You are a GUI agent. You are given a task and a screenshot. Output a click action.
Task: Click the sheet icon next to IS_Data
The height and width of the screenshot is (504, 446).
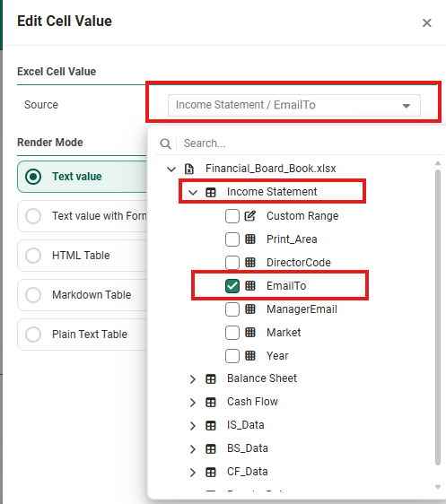coord(211,426)
